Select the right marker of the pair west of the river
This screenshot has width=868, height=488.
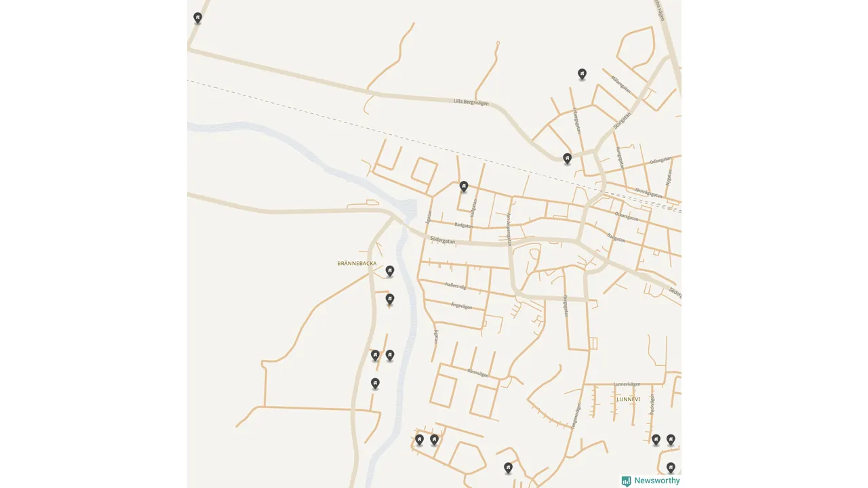tap(390, 355)
